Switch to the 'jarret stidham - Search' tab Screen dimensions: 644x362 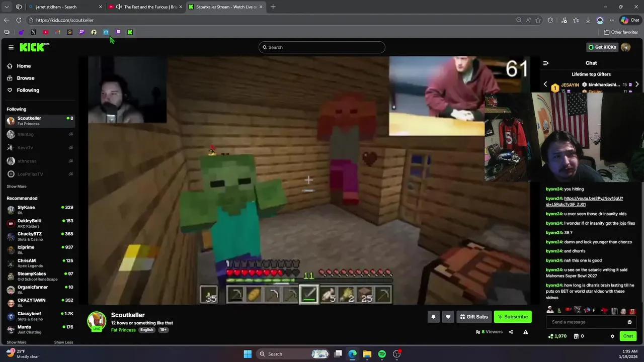tap(65, 7)
